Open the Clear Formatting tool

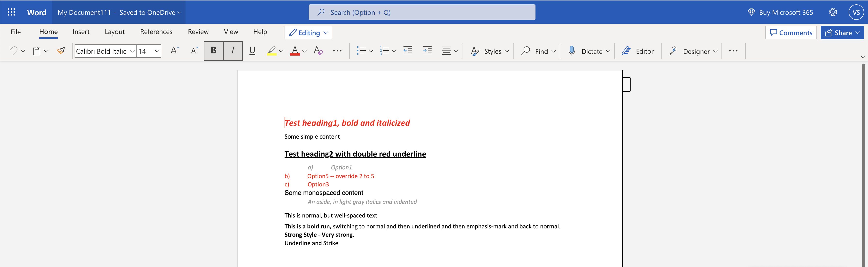[x=318, y=51]
